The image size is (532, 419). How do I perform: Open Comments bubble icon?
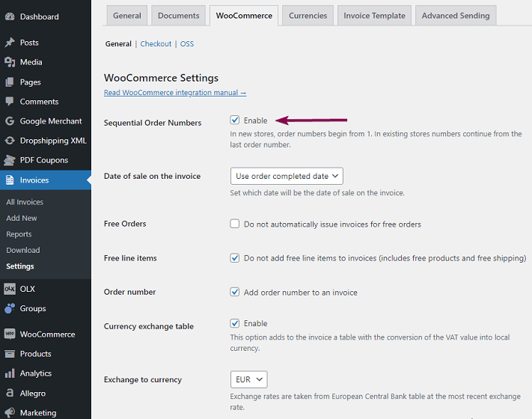coord(10,102)
